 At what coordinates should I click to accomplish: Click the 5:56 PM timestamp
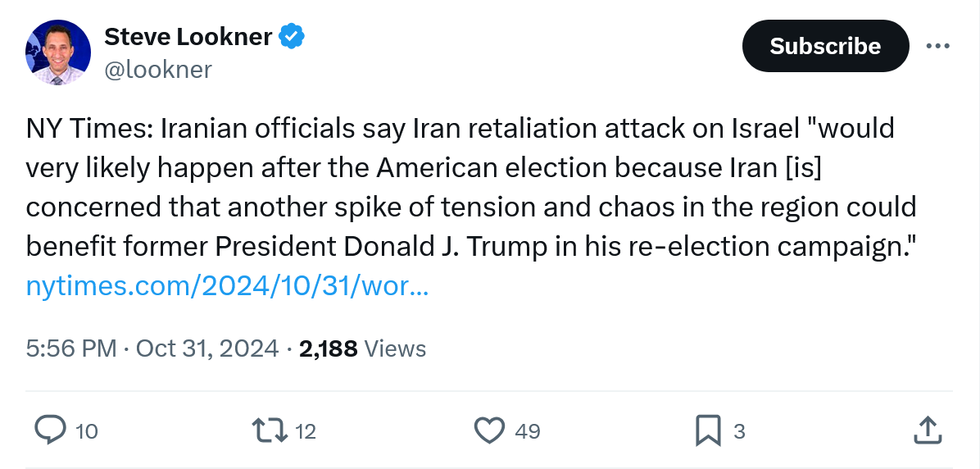pos(71,348)
